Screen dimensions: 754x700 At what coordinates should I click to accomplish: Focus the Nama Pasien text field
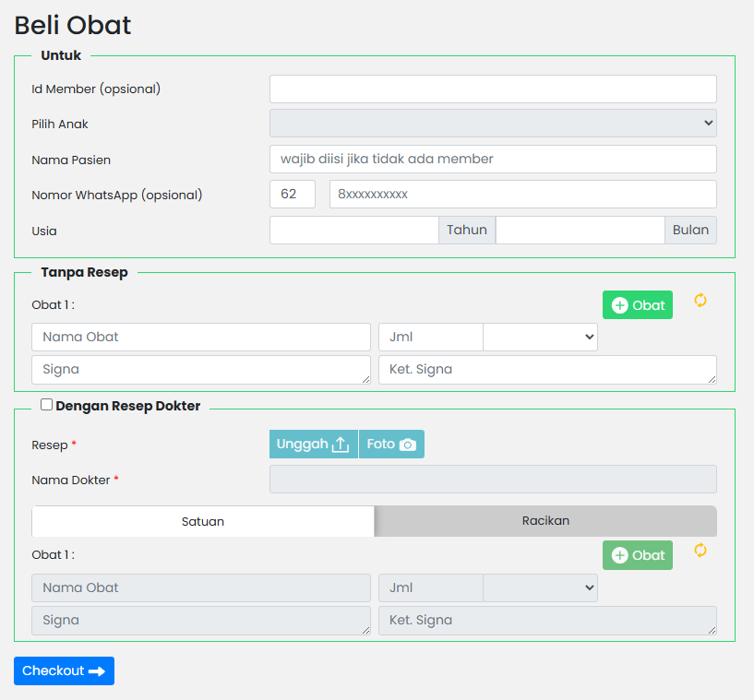493,160
